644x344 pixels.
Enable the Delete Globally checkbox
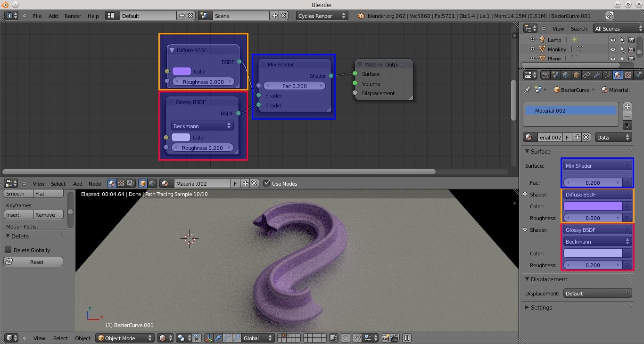8,250
